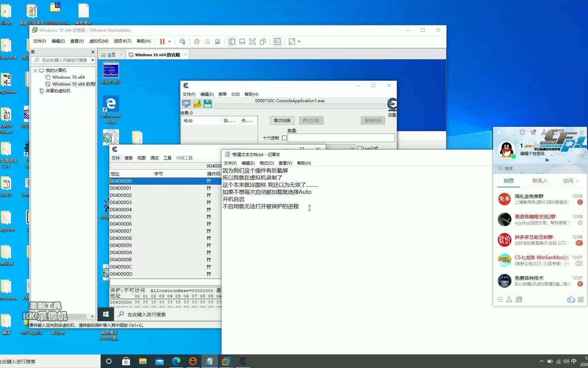Check the Lua公式 checkbox
Viewport: 588px width, 368px height.
point(360,148)
